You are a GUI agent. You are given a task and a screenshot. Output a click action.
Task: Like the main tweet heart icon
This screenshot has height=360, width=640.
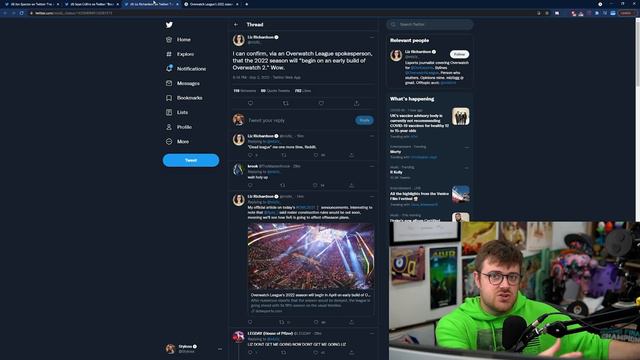point(321,103)
